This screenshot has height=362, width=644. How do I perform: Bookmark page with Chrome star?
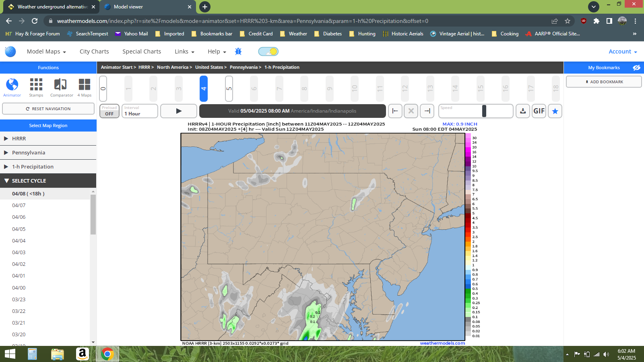(568, 21)
